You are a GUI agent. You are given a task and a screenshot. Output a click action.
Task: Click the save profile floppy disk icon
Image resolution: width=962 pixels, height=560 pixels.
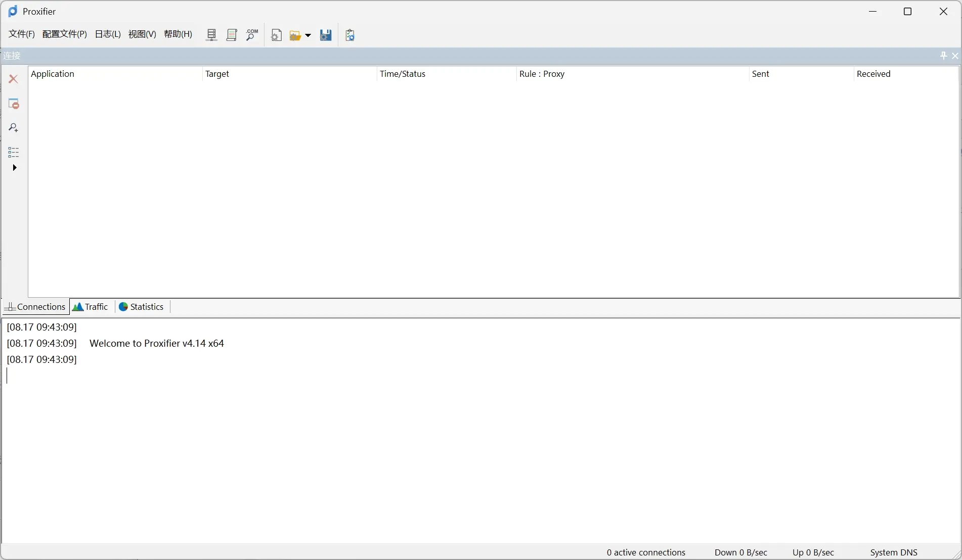point(326,35)
